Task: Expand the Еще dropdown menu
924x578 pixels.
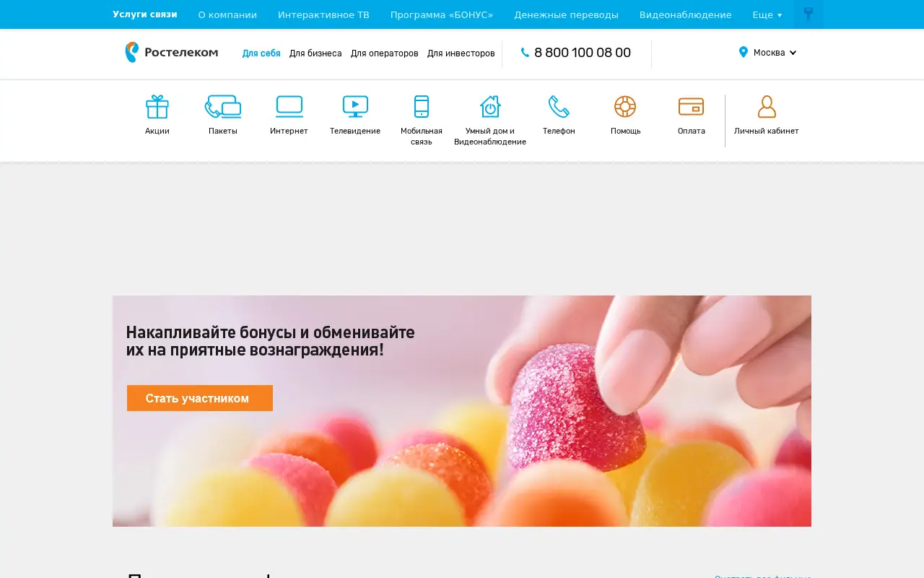Action: click(x=767, y=14)
